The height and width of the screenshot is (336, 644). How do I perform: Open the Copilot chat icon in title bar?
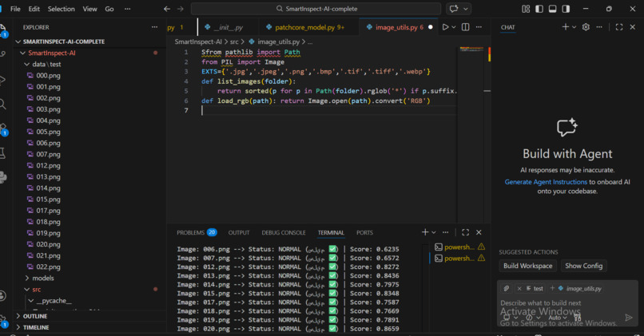point(454,9)
